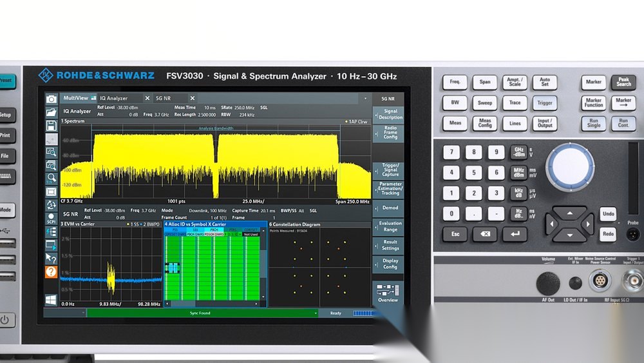Click the up arrow navigation key

(570, 213)
